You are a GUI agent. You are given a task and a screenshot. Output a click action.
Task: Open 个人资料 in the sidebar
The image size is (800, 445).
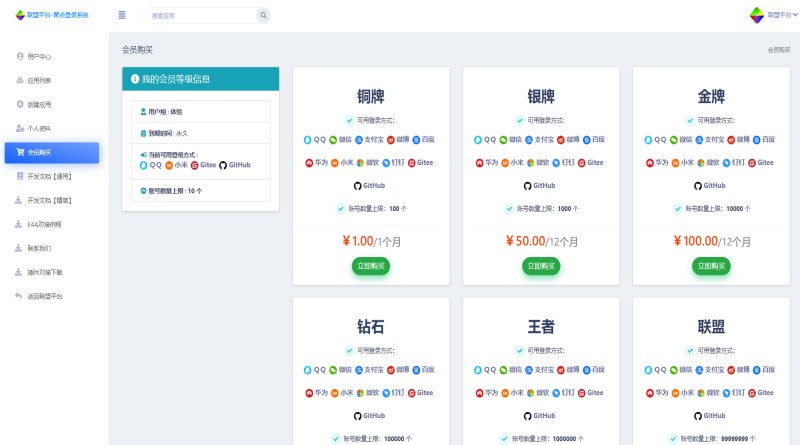pyautogui.click(x=39, y=129)
